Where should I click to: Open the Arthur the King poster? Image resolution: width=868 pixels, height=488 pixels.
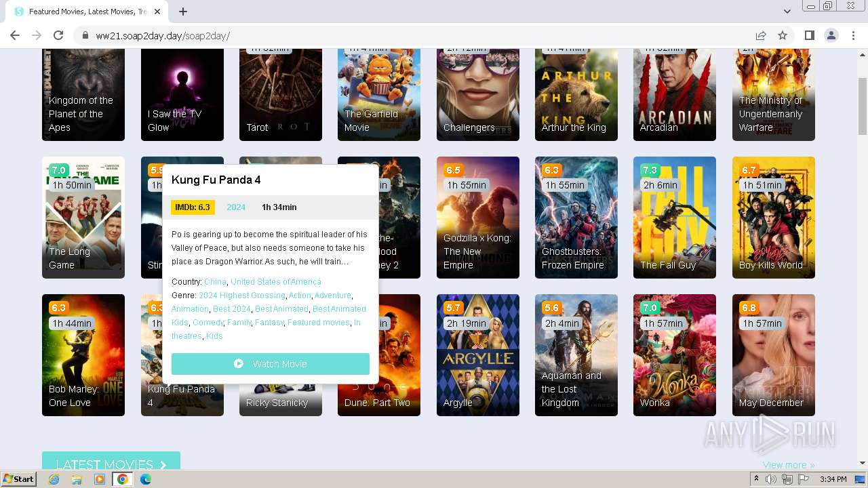(x=576, y=95)
